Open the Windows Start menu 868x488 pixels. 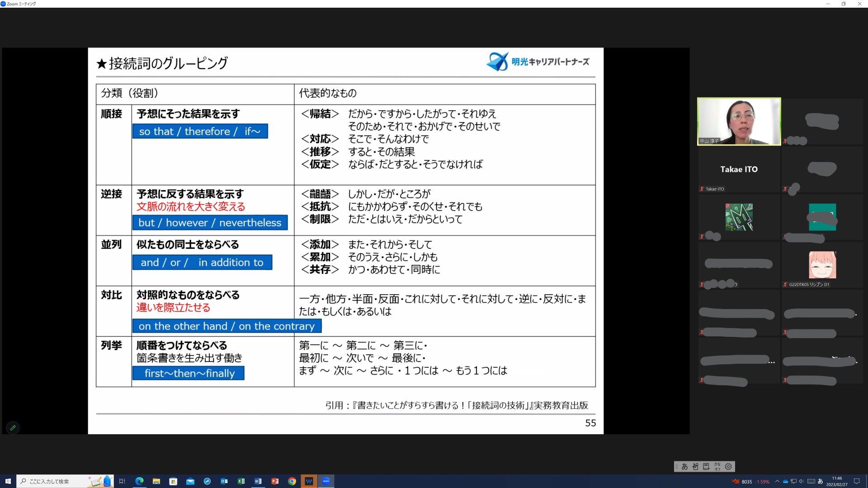pos(8,481)
